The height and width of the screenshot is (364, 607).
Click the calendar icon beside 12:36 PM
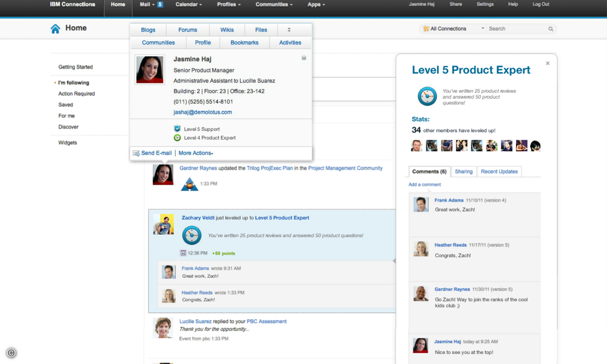[183, 253]
